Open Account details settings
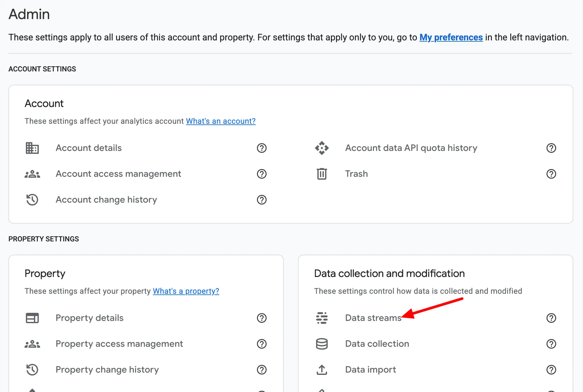The width and height of the screenshot is (583, 392). (x=89, y=148)
